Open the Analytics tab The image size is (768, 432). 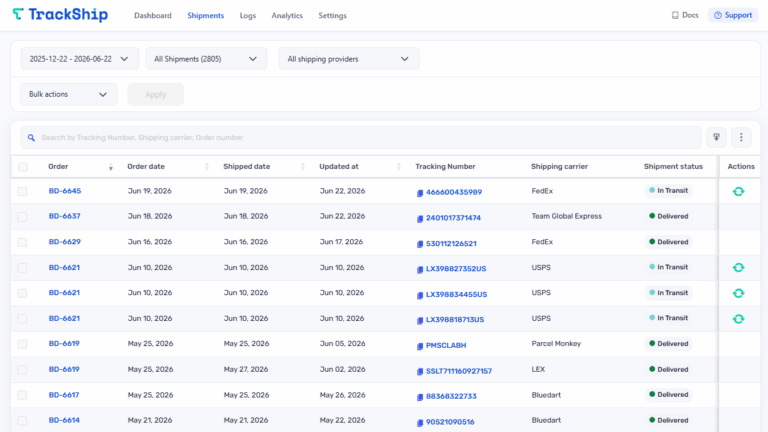287,16
